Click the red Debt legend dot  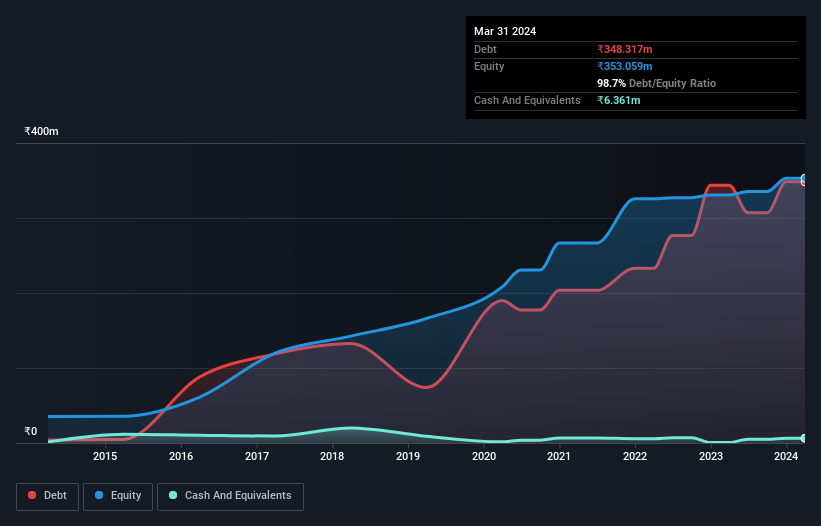pos(32,495)
